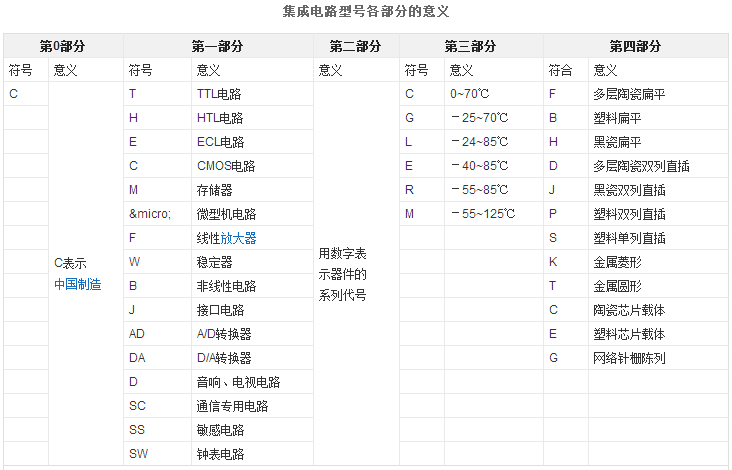The height and width of the screenshot is (470, 732).
Task: Select the 第三部分 header cell
Action: point(471,46)
